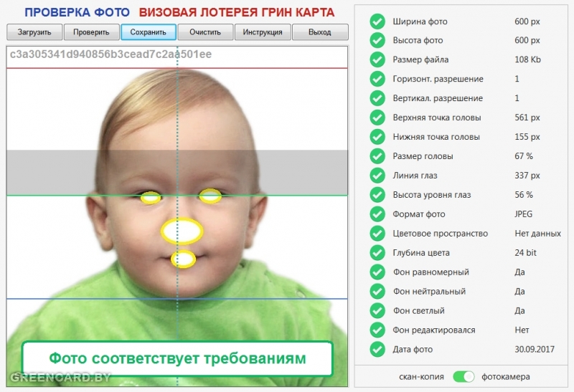Screen dimensions: 574x392
Task: Click check icon beside Формат фото
Action: [x=377, y=214]
